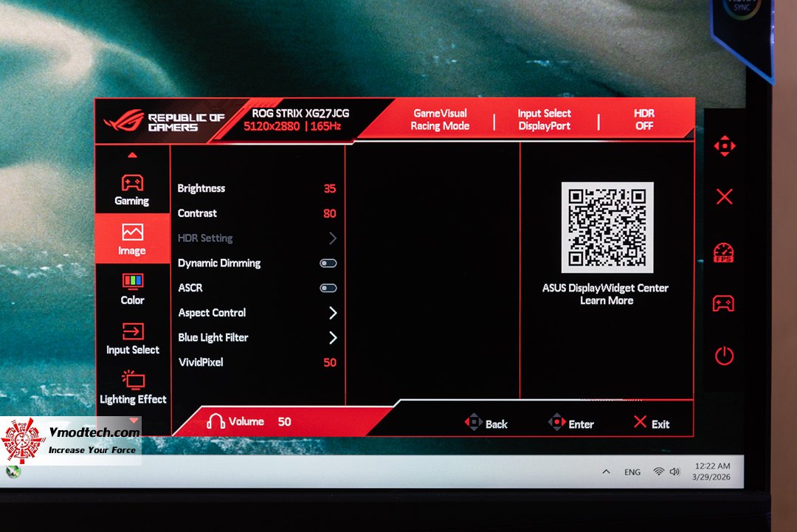Click the joystick navigation shortcut icon
The width and height of the screenshot is (797, 532).
[725, 146]
